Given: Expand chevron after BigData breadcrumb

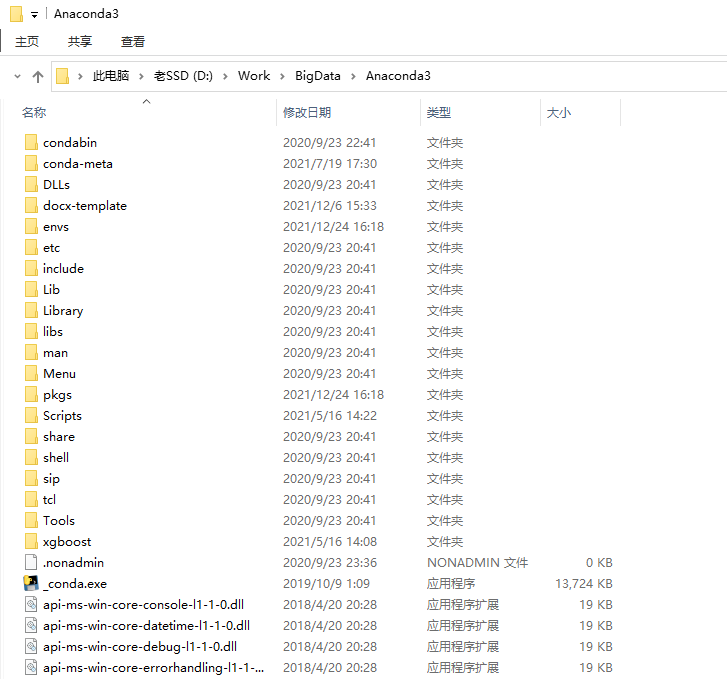Looking at the screenshot, I should (x=353, y=76).
